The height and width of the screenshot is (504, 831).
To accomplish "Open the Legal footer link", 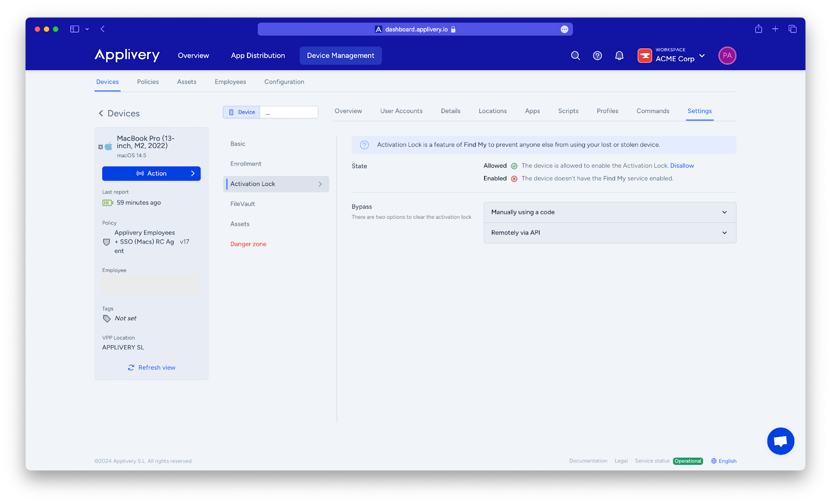I will pos(621,461).
